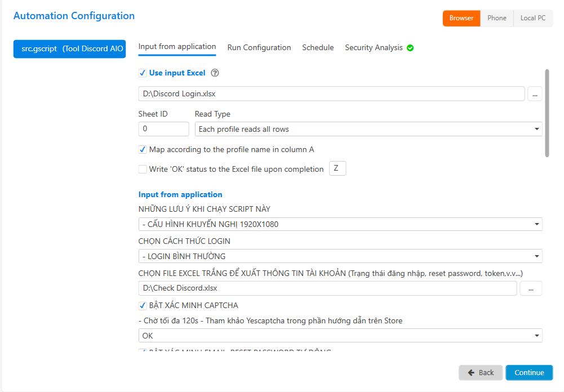Screen dimensions: 564x392
Task: Uncheck the Use input Excel checkbox
Action: point(143,73)
